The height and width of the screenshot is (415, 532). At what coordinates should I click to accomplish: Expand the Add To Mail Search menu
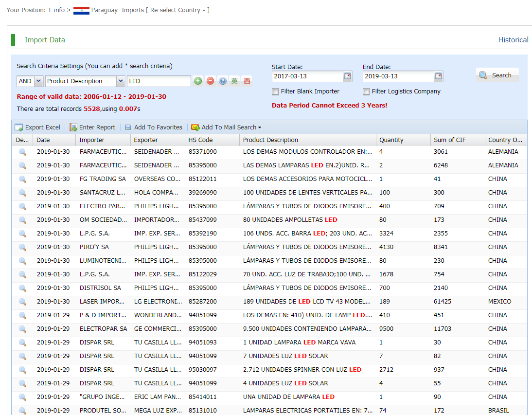(x=226, y=127)
